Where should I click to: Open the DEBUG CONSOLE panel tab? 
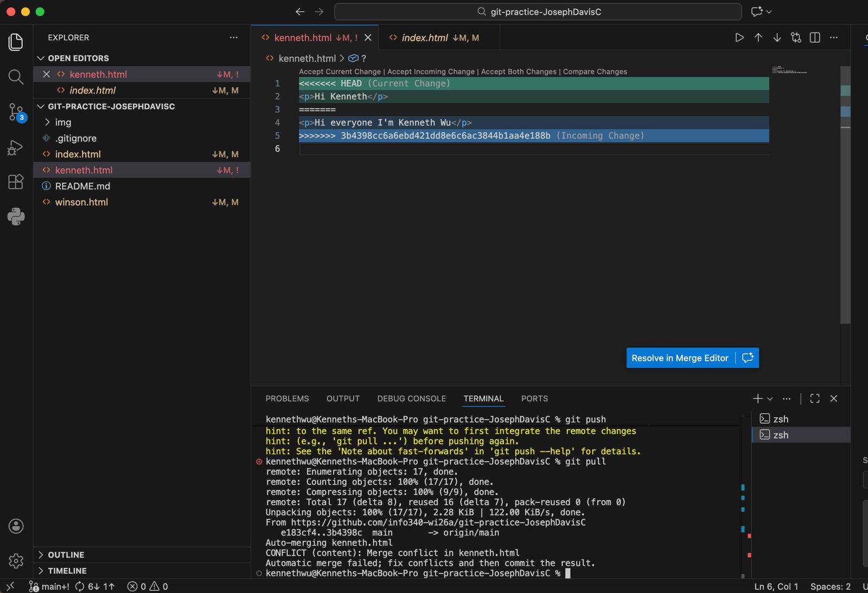pos(411,398)
